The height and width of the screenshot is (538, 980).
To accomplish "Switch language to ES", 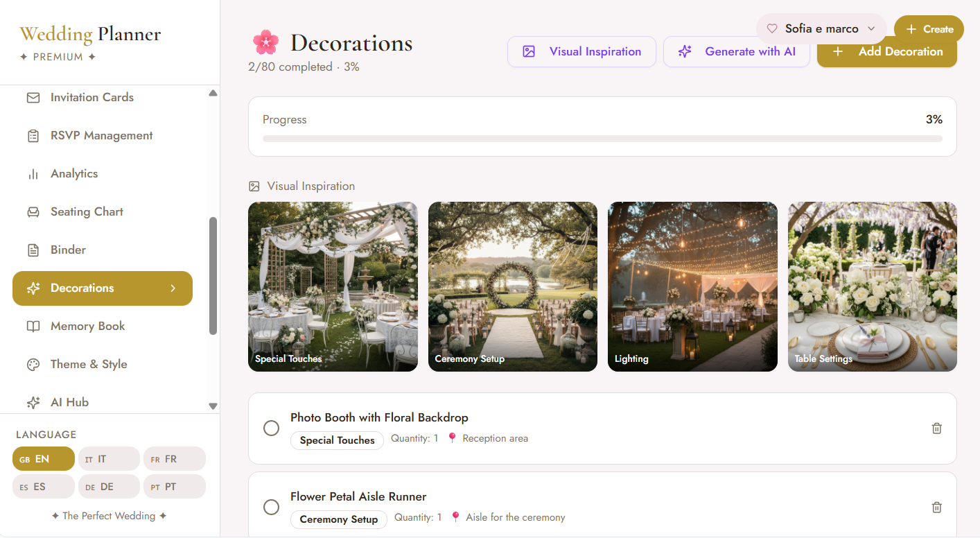I will (44, 487).
